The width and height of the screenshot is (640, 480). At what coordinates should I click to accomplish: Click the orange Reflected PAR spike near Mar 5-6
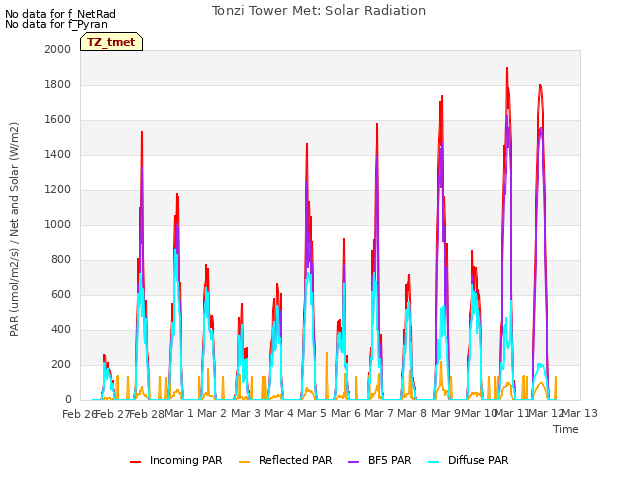pyautogui.click(x=327, y=353)
